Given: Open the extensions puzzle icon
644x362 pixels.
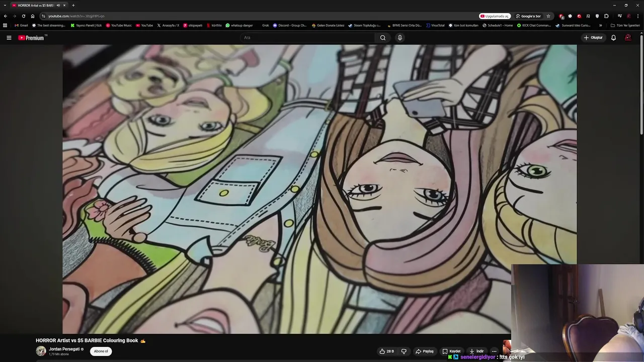Looking at the screenshot, I should [x=606, y=16].
